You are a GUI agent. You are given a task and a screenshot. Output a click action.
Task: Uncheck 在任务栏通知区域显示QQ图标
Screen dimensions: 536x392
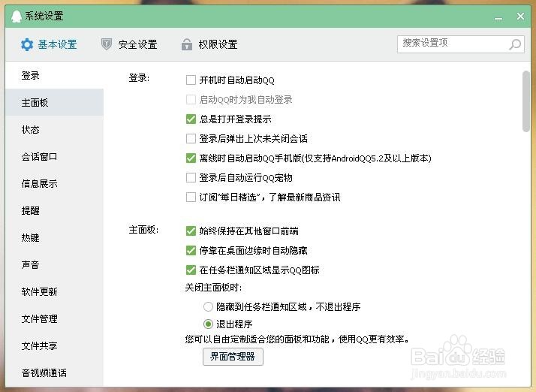coord(191,270)
